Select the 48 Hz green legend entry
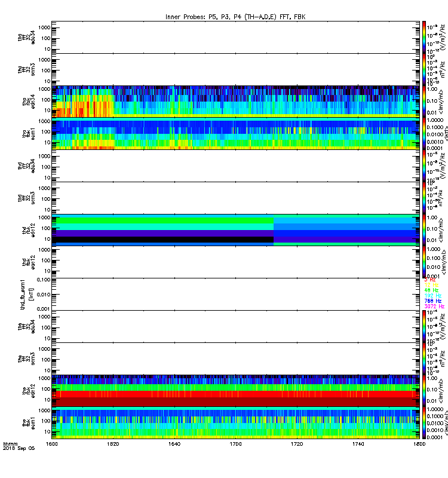 point(431,290)
